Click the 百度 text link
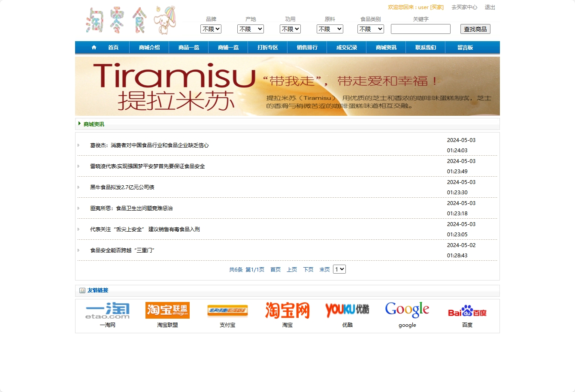Image resolution: width=575 pixels, height=392 pixels. (x=467, y=325)
